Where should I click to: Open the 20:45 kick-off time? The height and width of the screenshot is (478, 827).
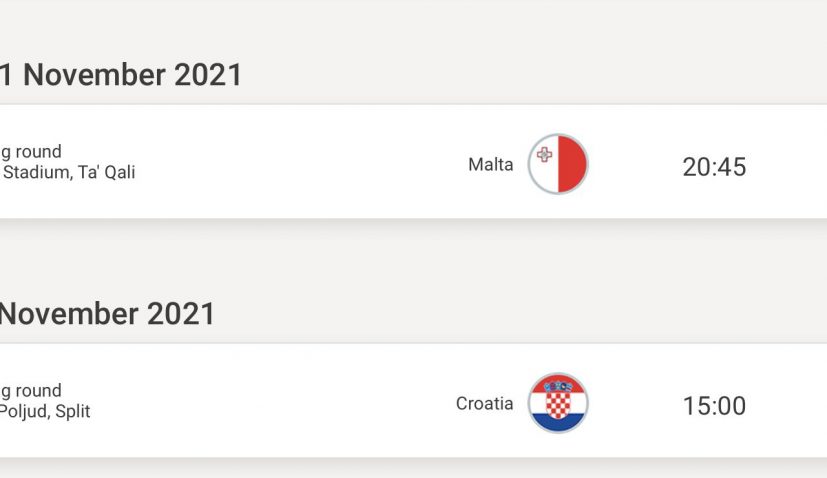click(x=714, y=166)
